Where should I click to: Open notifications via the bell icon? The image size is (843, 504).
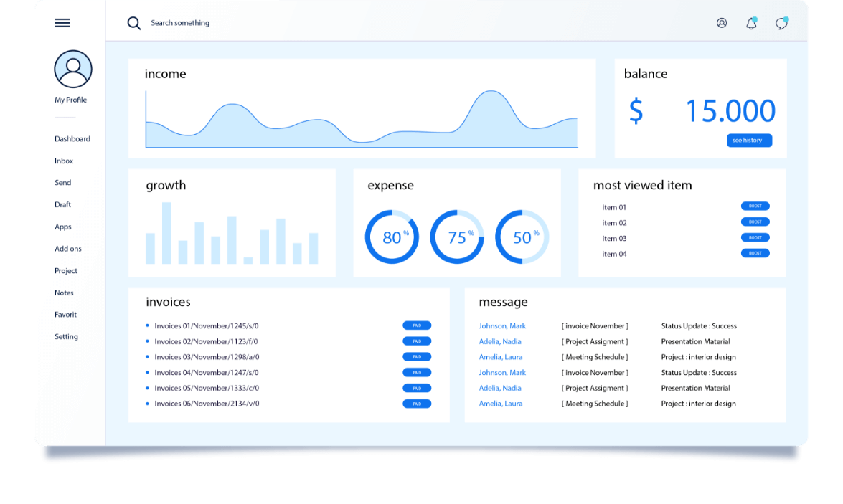[x=751, y=22]
